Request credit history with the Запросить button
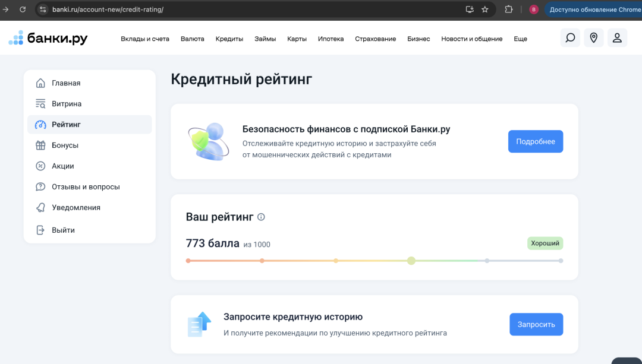Screen dimensions: 642x364 (x=536, y=324)
